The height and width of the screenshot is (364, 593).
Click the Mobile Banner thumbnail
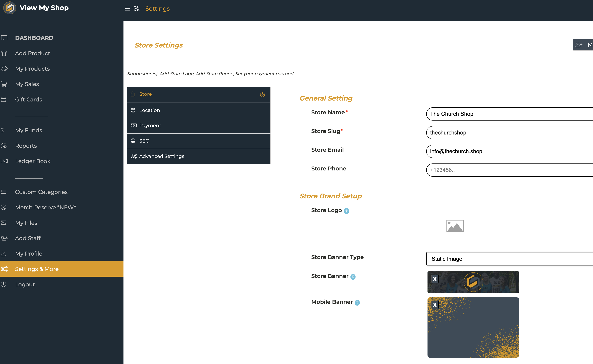coord(473,327)
